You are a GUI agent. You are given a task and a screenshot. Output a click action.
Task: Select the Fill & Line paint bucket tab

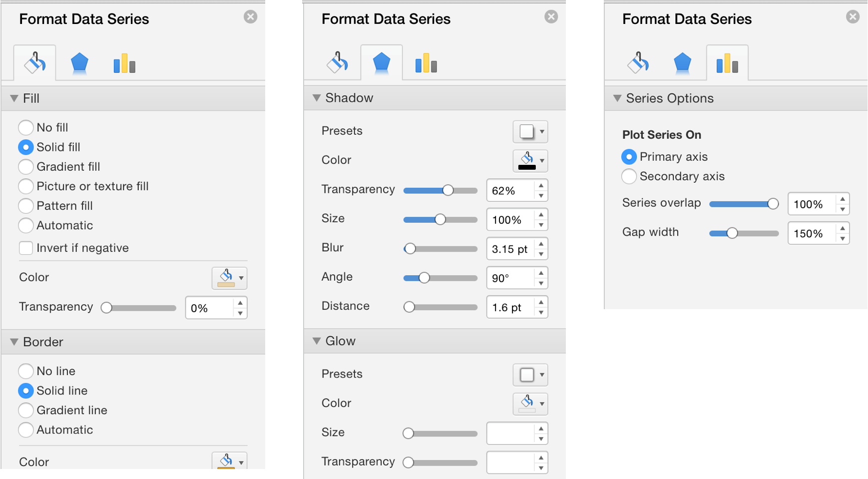point(34,62)
